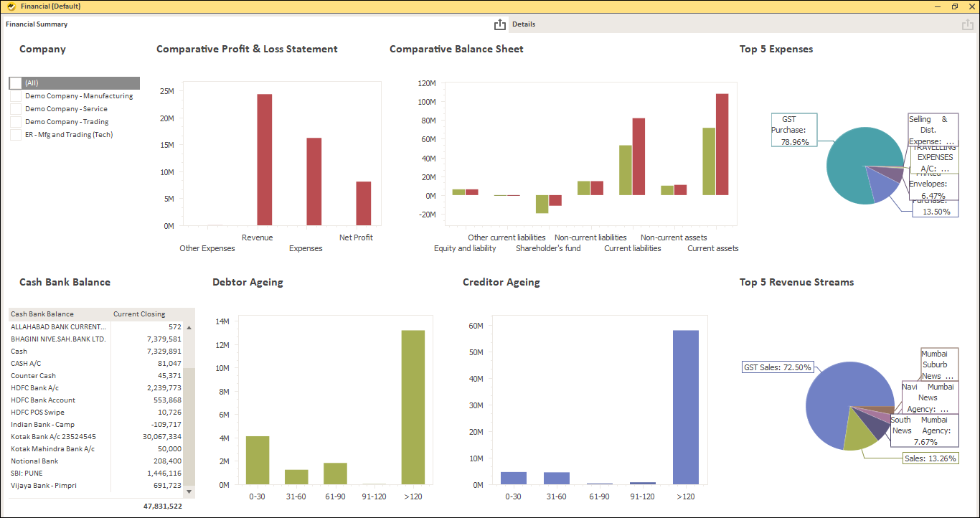Switch to the Details tab

pyautogui.click(x=524, y=24)
